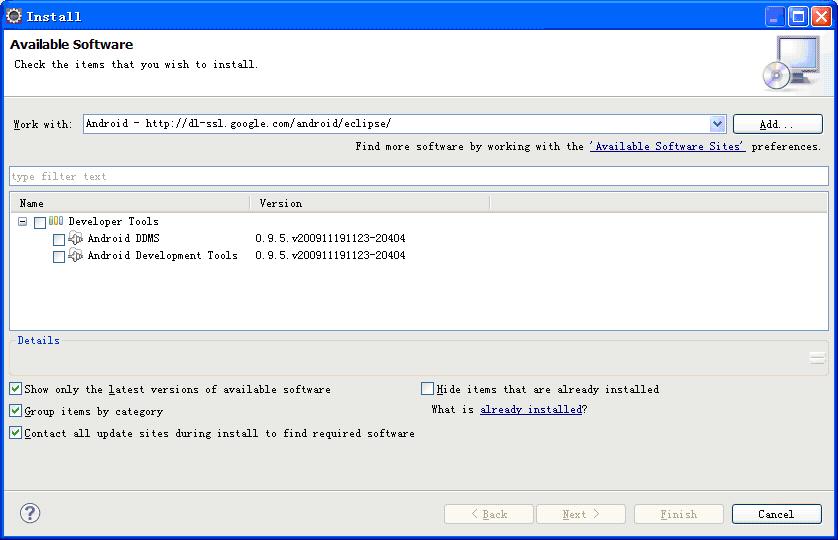Click the Android DDMS version value
The width and height of the screenshot is (838, 540).
330,238
